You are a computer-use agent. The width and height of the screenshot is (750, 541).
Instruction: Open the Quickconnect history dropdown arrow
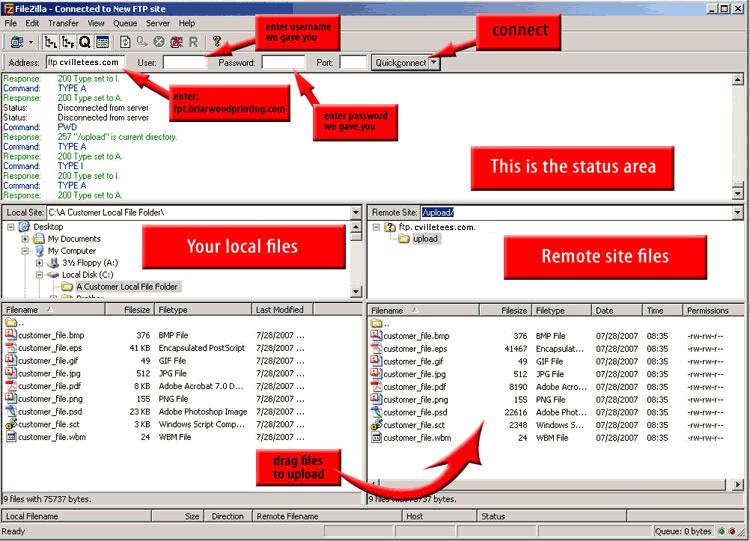(x=434, y=63)
